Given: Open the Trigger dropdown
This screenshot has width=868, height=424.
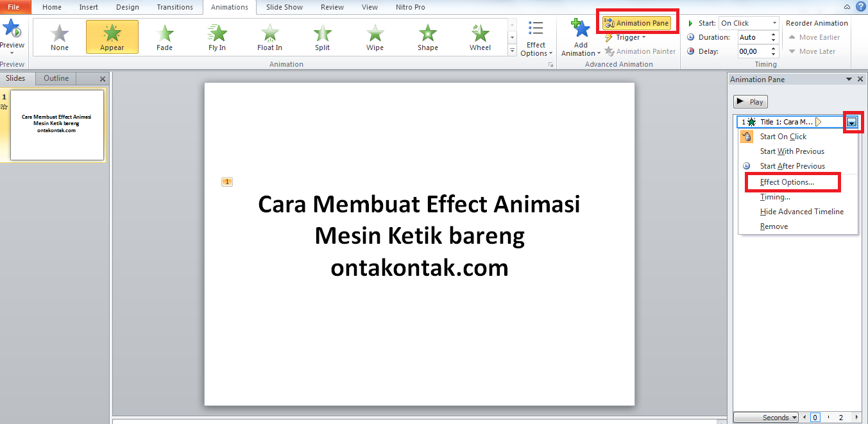Looking at the screenshot, I should (x=625, y=37).
